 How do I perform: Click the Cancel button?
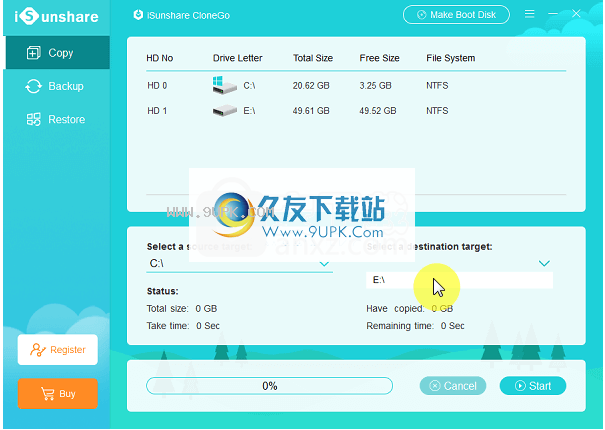pyautogui.click(x=453, y=386)
